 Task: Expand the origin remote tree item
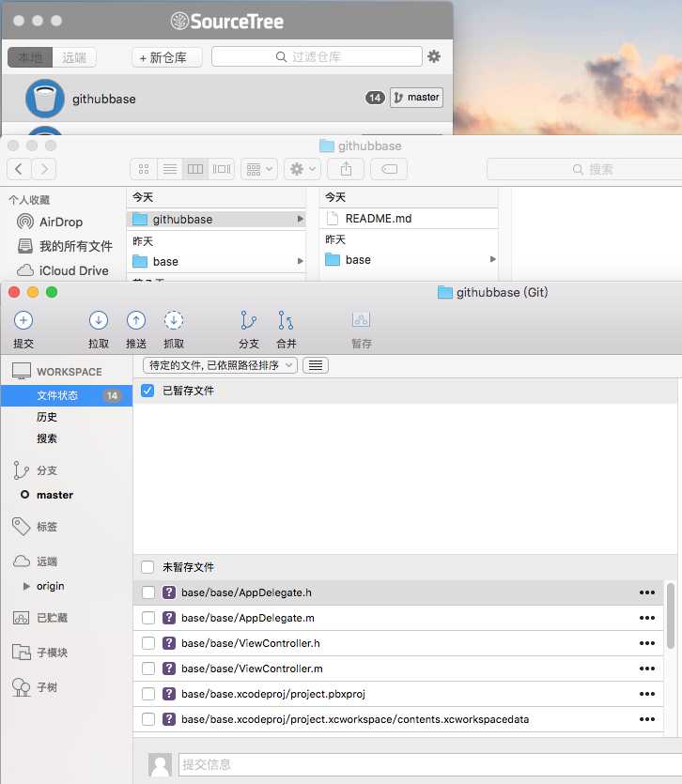point(26,586)
